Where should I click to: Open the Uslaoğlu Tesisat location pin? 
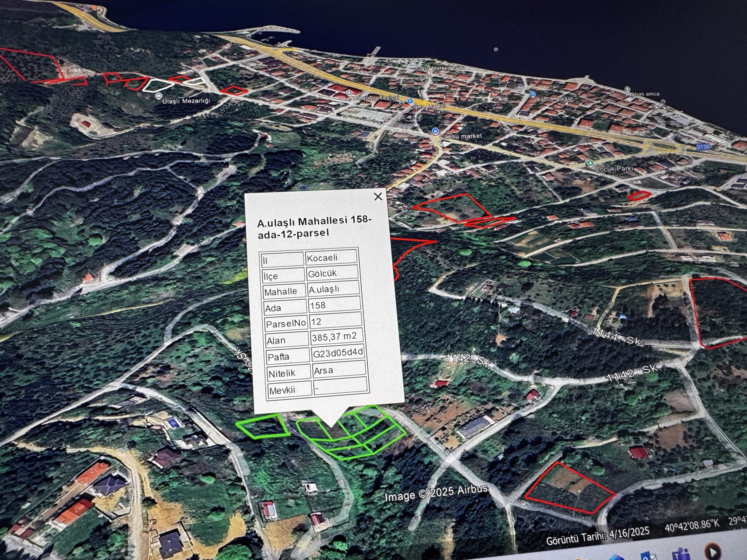pyautogui.click(x=349, y=93)
